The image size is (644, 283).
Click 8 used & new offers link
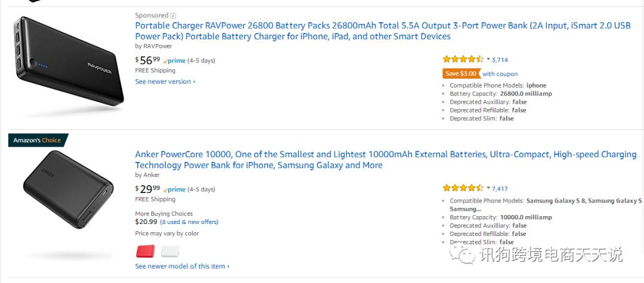pyautogui.click(x=189, y=222)
